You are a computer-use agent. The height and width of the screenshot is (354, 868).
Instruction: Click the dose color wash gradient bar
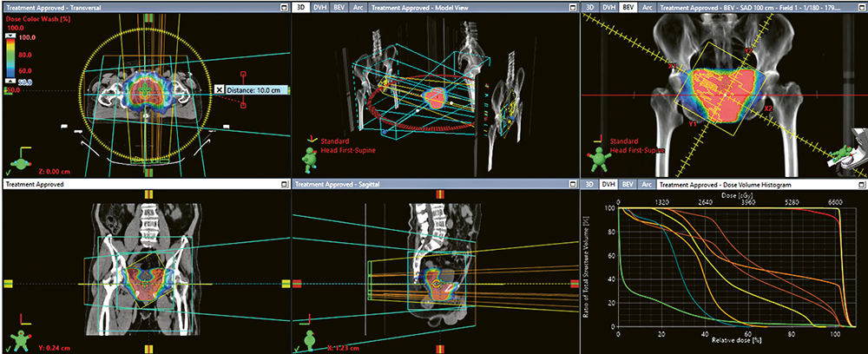tap(11, 58)
